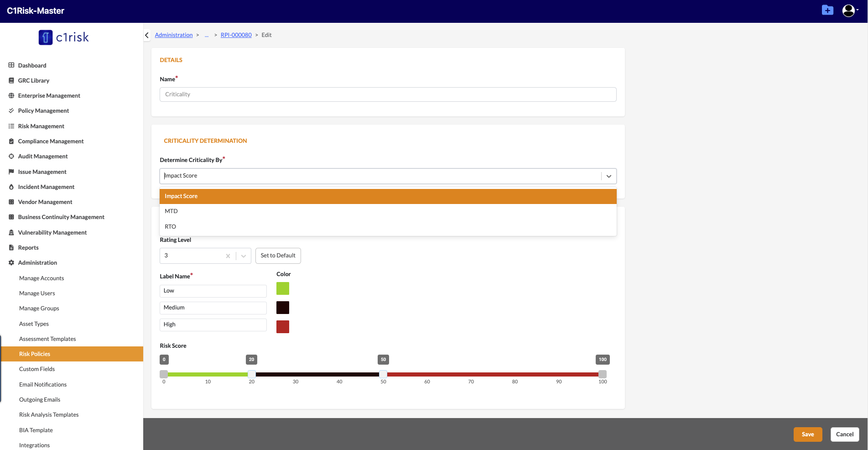Click the Enterprise Management globe icon
Screen dimensions: 868x450
tap(11, 95)
